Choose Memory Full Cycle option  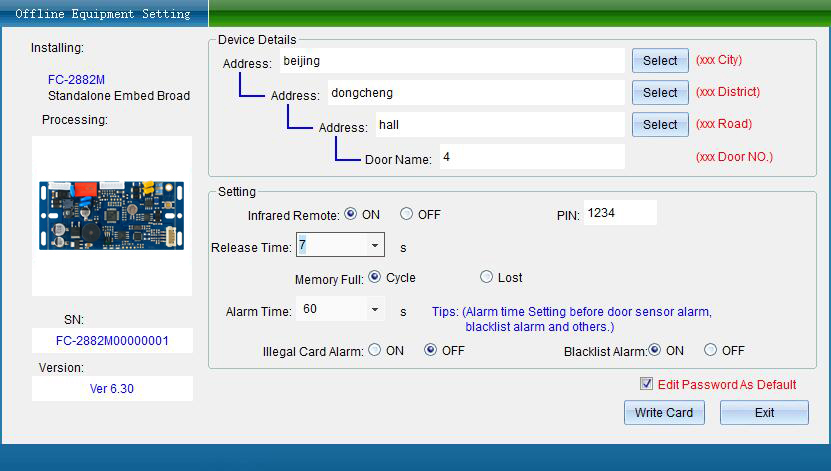[375, 277]
